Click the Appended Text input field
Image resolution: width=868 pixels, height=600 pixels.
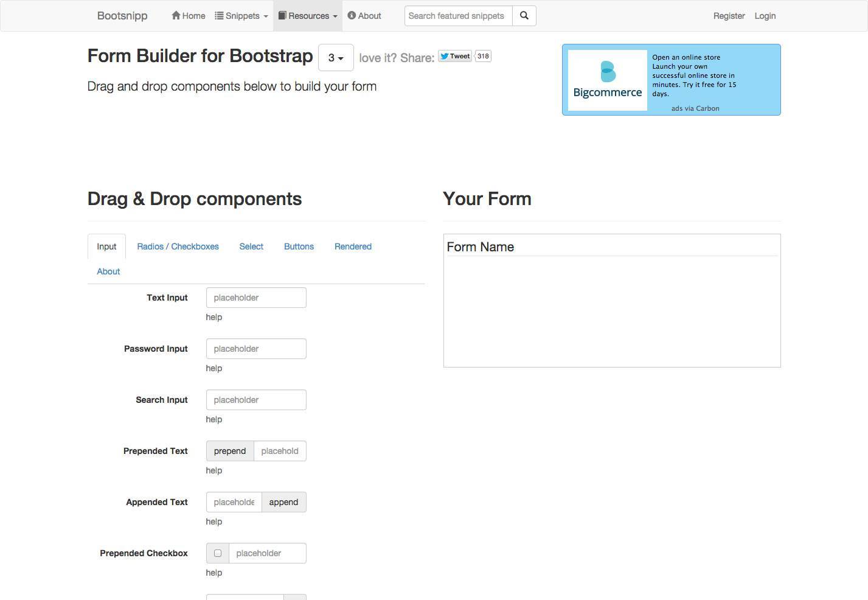point(234,502)
